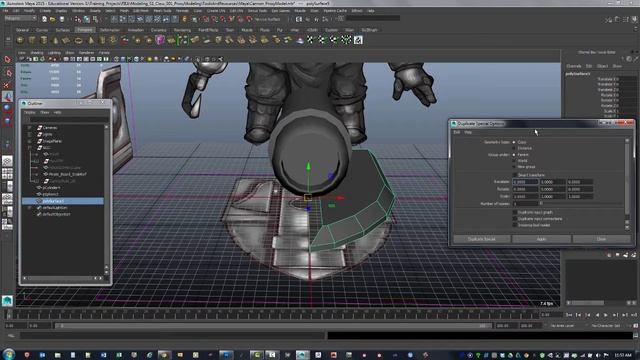
Task: Go to start of playback range
Action: [x=569, y=315]
